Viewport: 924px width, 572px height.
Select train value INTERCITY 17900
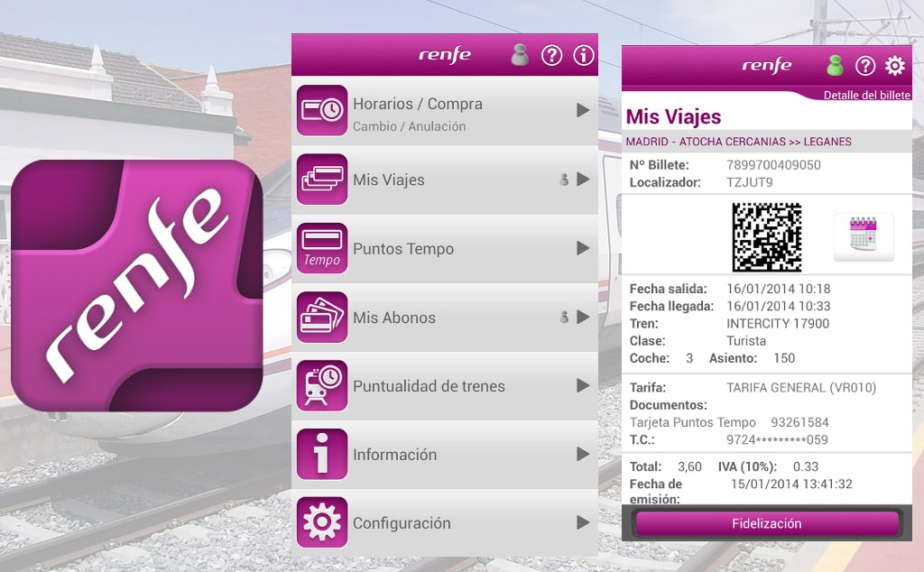[x=778, y=323]
